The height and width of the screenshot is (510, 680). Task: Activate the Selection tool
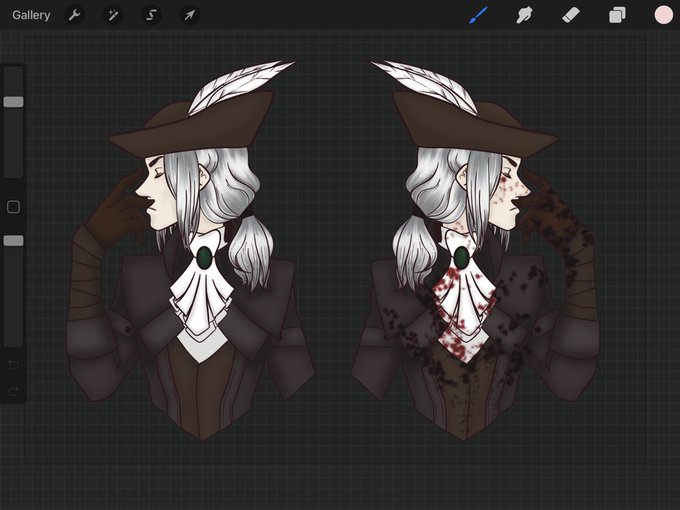151,15
